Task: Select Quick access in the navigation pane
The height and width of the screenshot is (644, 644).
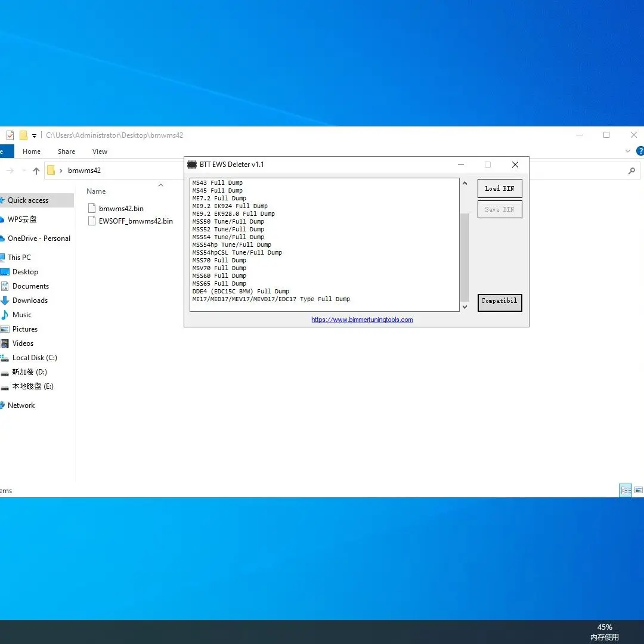Action: pyautogui.click(x=28, y=200)
